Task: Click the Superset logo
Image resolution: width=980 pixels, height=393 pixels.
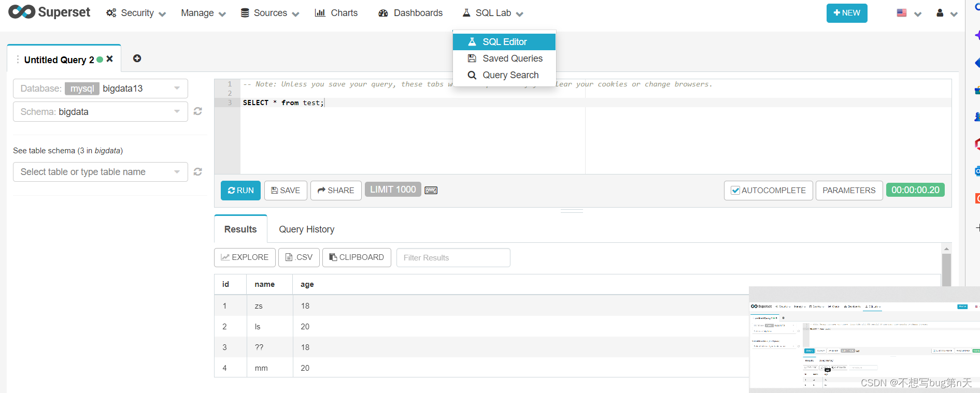Action: tap(49, 12)
